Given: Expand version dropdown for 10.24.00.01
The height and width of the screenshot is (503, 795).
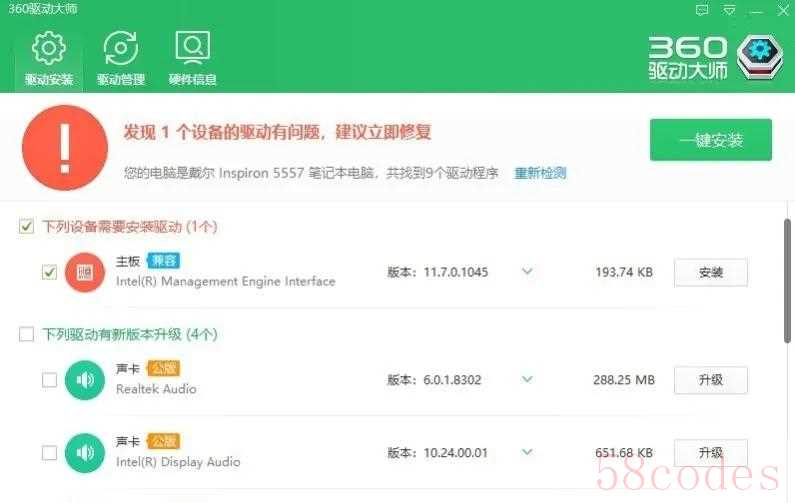Looking at the screenshot, I should click(527, 452).
